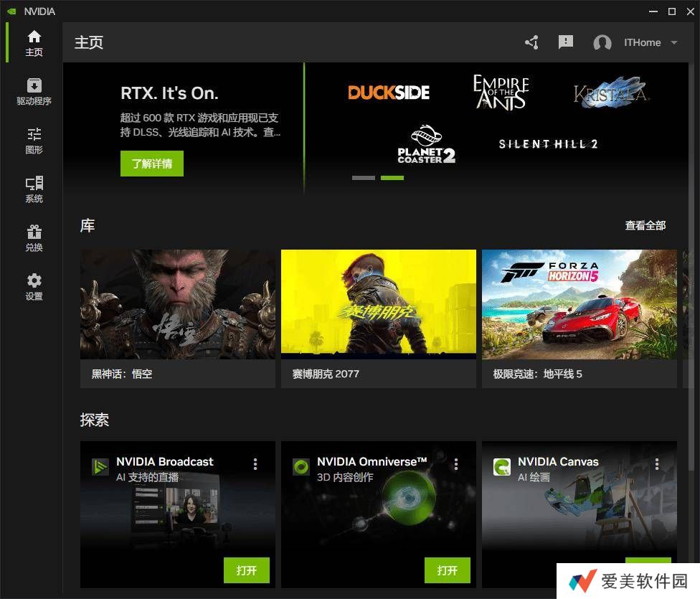
Task: Open the 图形 graphics settings page
Action: coord(34,141)
